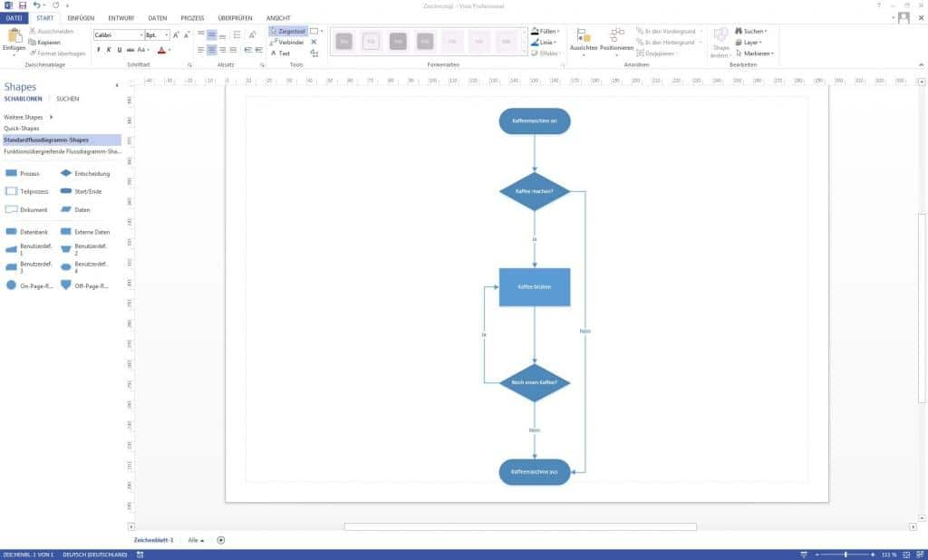
Task: Click the font color swatch icon
Action: (160, 50)
